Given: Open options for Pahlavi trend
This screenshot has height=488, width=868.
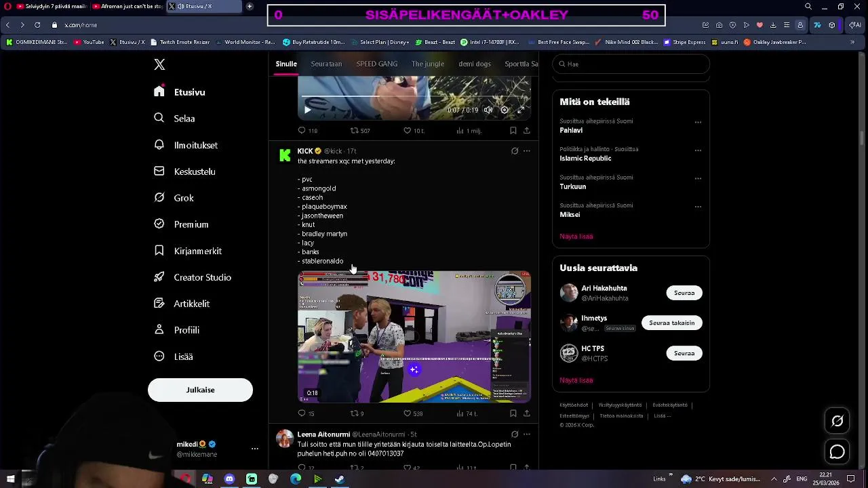Looking at the screenshot, I should (x=698, y=123).
